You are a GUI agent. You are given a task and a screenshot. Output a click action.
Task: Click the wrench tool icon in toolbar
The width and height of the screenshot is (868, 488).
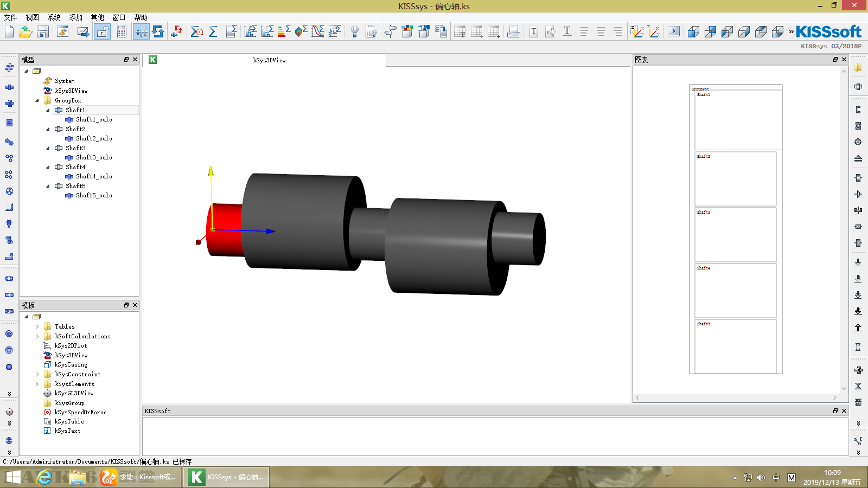point(354,31)
